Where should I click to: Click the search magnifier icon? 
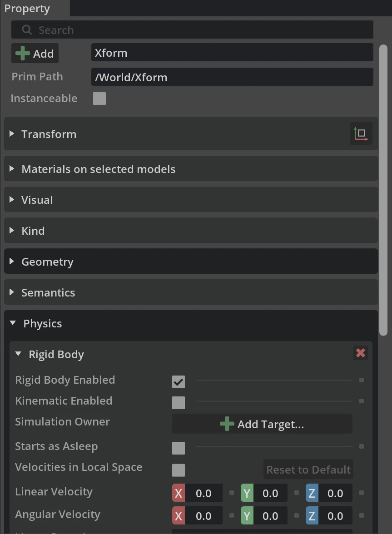click(27, 30)
